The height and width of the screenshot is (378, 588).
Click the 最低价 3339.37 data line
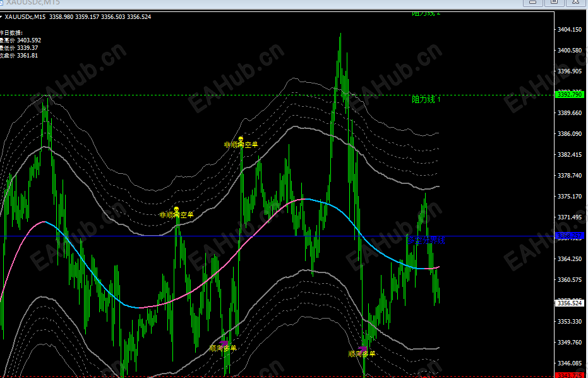(19, 47)
